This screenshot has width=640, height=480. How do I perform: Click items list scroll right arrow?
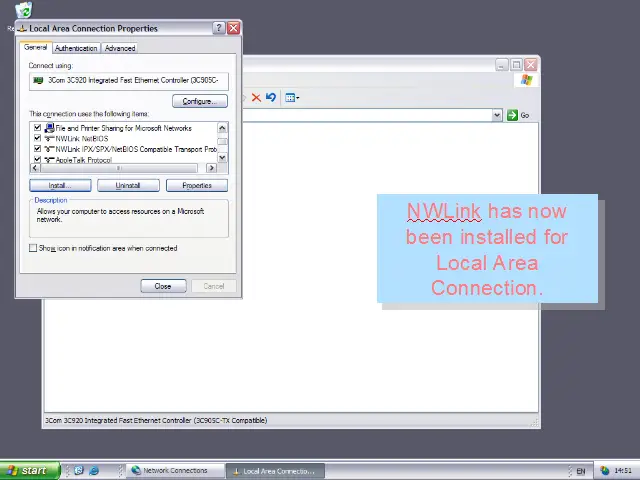coord(211,168)
